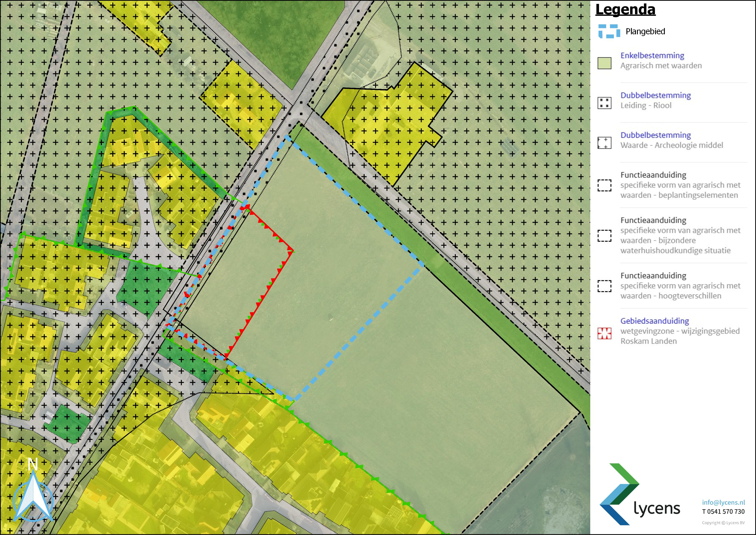
Task: Click the 'Leiding - Riool' label
Action: 646,105
